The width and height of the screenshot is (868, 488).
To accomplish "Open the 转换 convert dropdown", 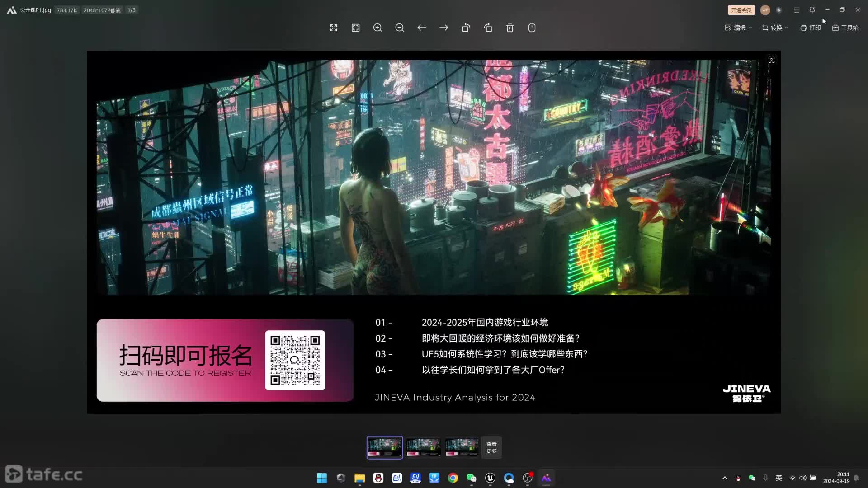I will (775, 28).
